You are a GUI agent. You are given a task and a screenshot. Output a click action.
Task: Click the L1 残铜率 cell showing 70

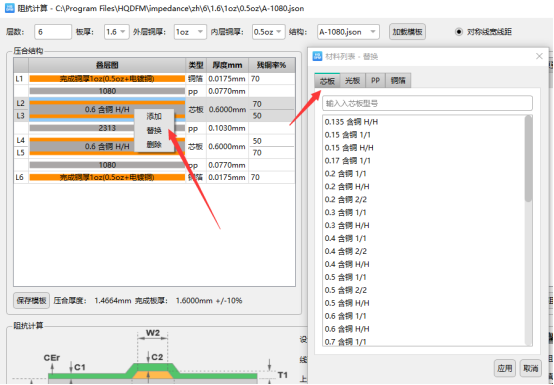tap(272, 78)
